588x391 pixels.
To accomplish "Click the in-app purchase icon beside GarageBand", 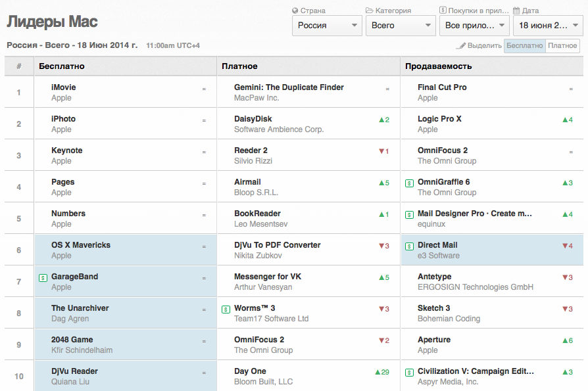I will point(43,277).
